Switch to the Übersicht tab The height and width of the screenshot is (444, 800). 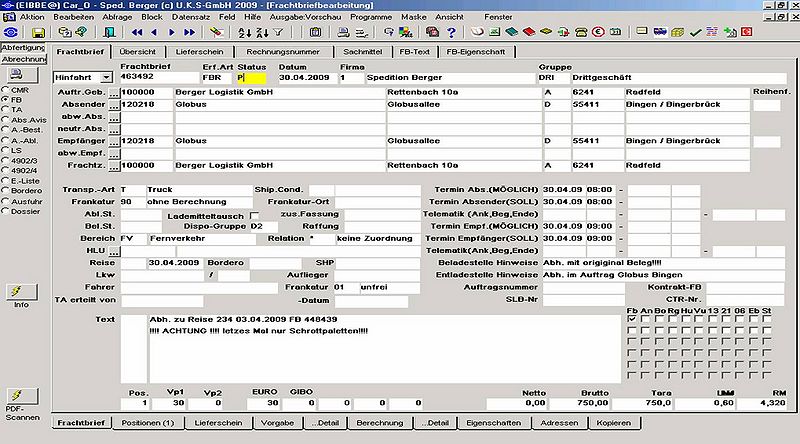[137, 52]
